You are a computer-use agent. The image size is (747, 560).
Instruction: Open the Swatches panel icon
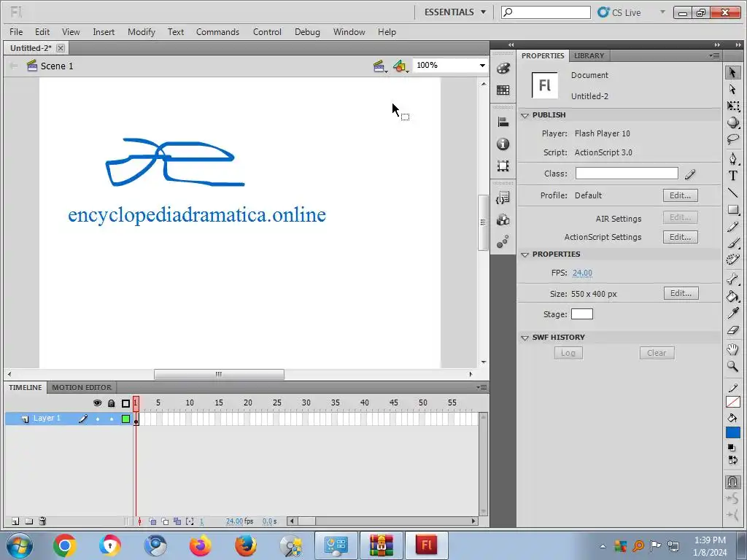point(503,90)
